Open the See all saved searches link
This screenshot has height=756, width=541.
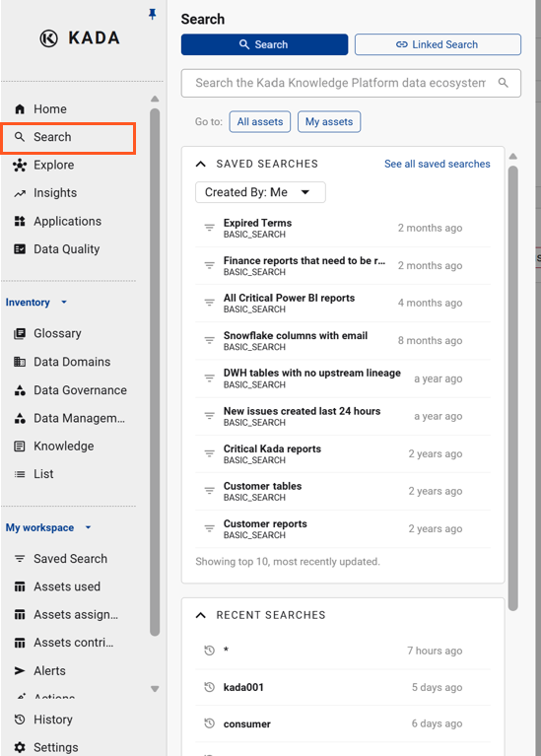tap(438, 164)
